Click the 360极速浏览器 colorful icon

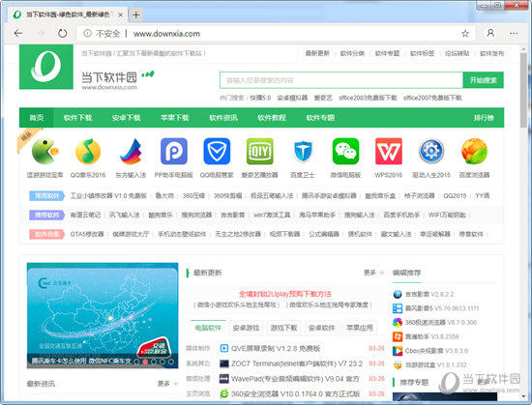[398, 322]
